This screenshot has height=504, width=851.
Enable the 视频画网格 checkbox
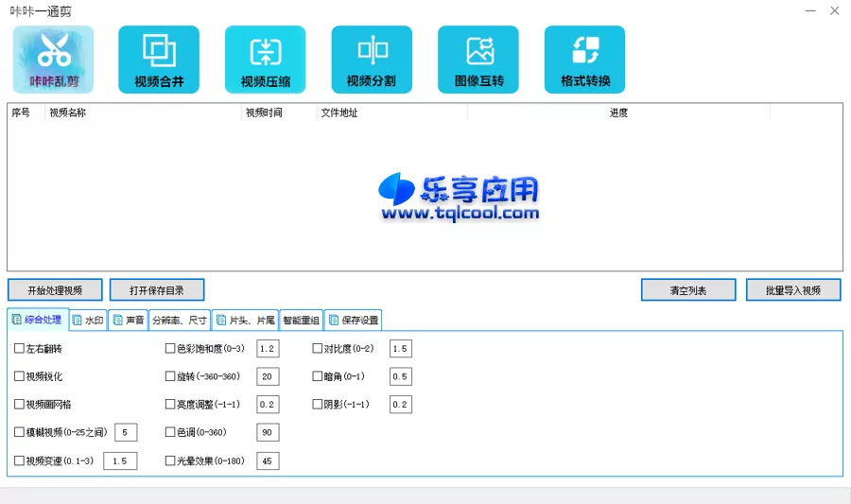click(x=19, y=404)
